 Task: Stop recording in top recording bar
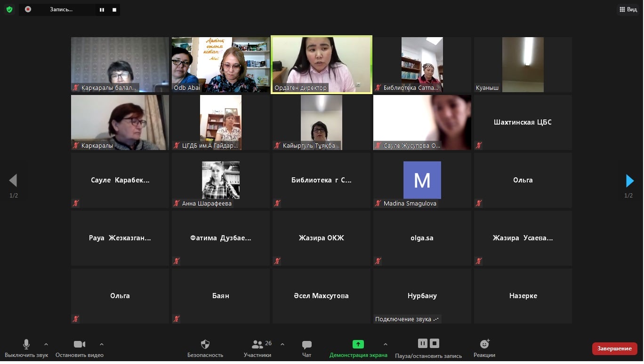point(114,9)
